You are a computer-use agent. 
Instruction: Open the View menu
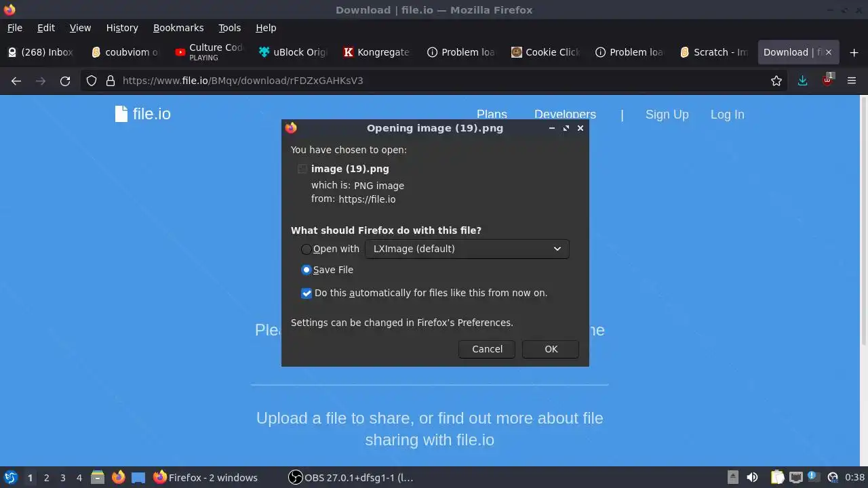tap(80, 28)
